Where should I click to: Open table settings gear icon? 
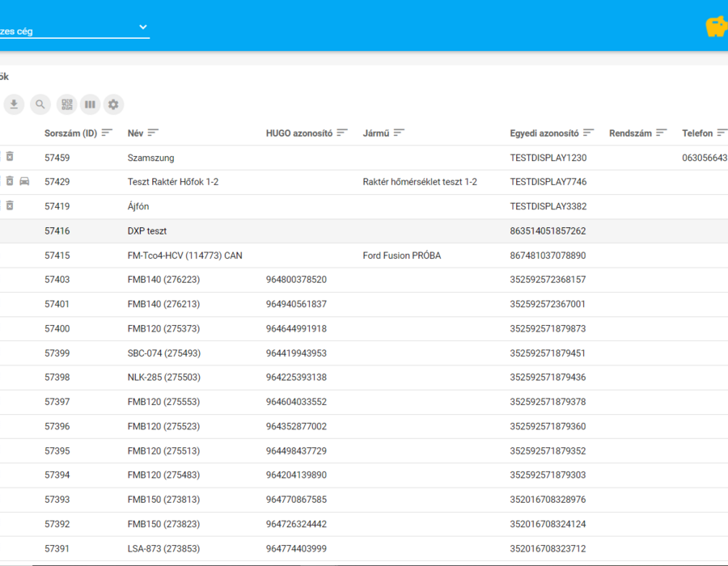(113, 104)
